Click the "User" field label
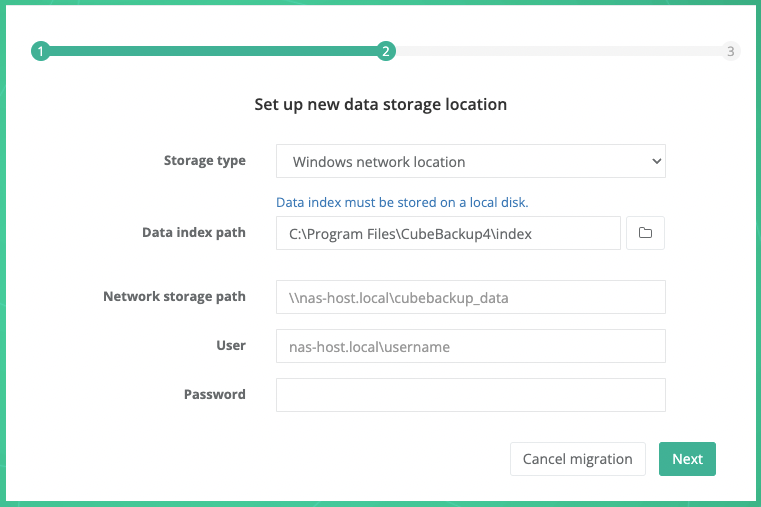 coord(231,345)
